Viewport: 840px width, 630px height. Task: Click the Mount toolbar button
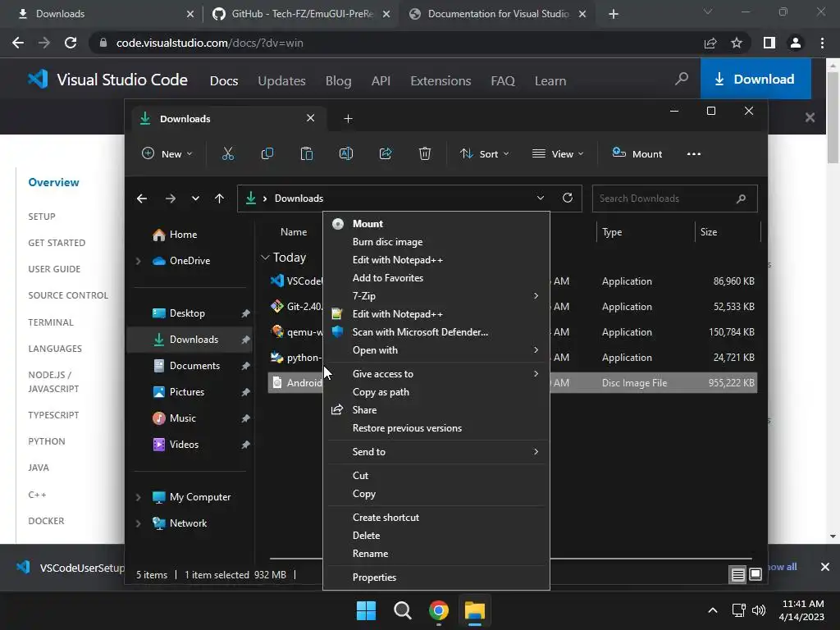[637, 153]
